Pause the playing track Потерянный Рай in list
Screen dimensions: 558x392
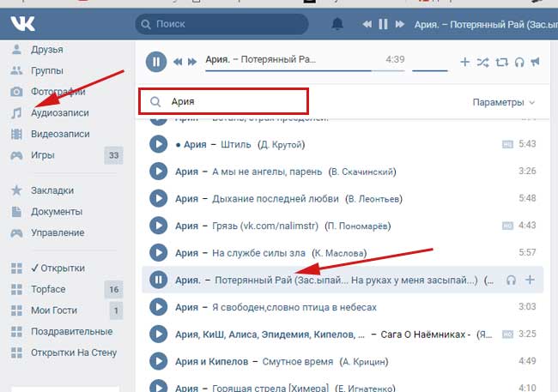pos(158,280)
